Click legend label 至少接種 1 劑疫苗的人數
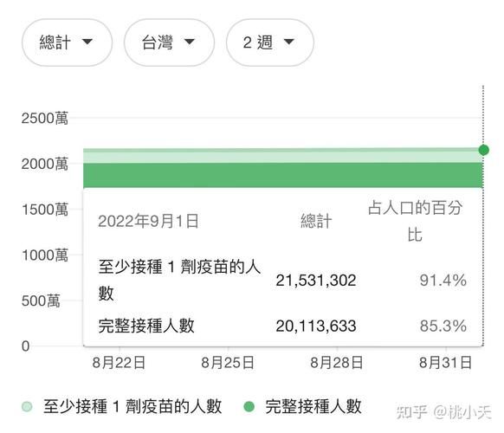 click(132, 407)
